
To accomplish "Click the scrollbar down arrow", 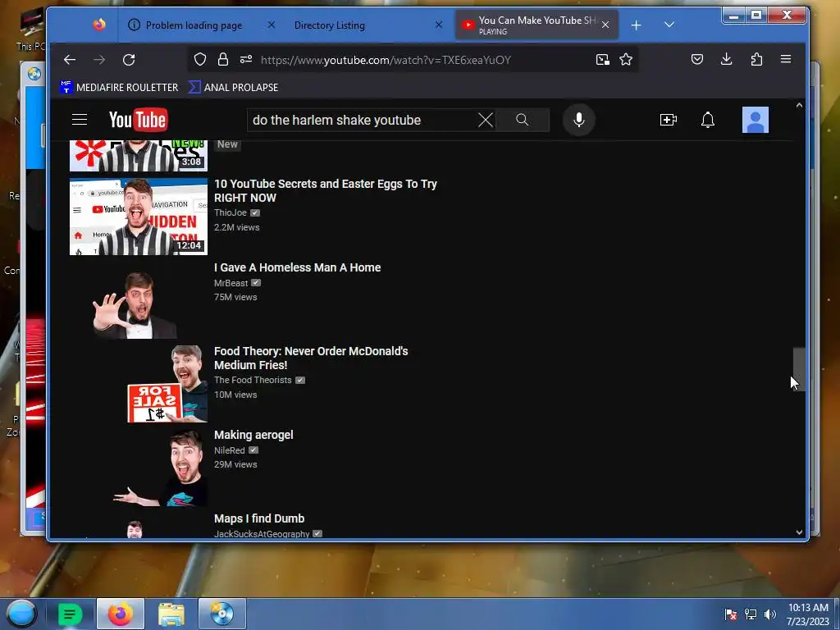I will pyautogui.click(x=799, y=532).
